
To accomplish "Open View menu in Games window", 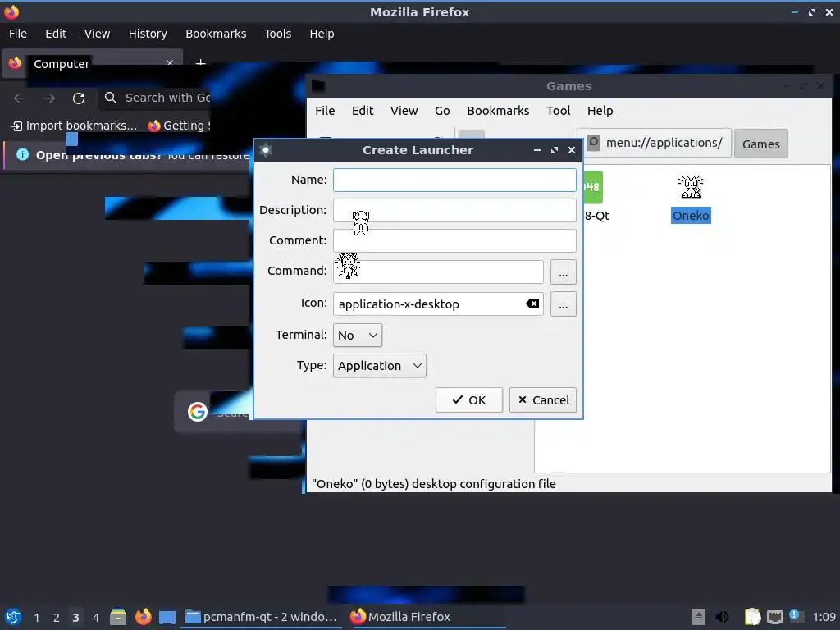I will pos(404,111).
